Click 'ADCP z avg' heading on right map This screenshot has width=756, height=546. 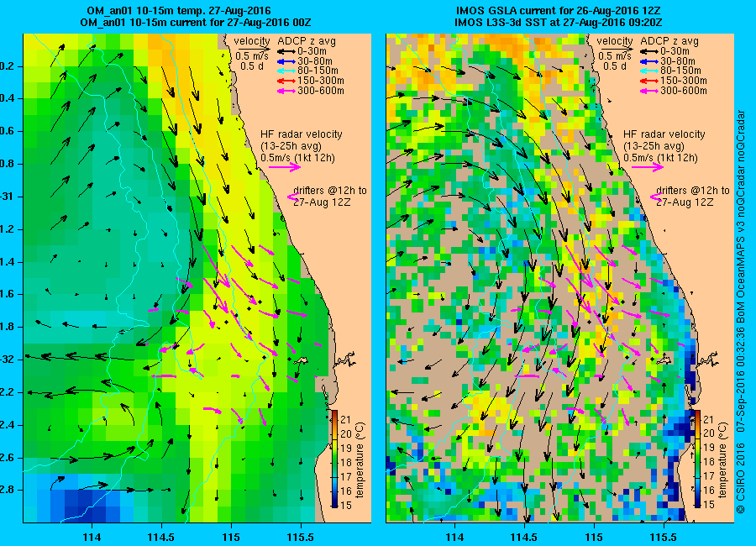pyautogui.click(x=669, y=41)
